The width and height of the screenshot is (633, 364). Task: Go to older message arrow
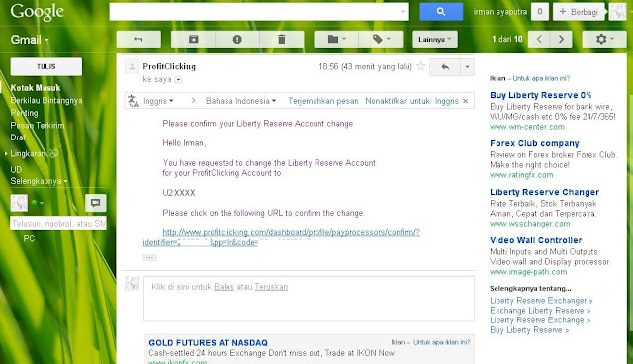561,40
